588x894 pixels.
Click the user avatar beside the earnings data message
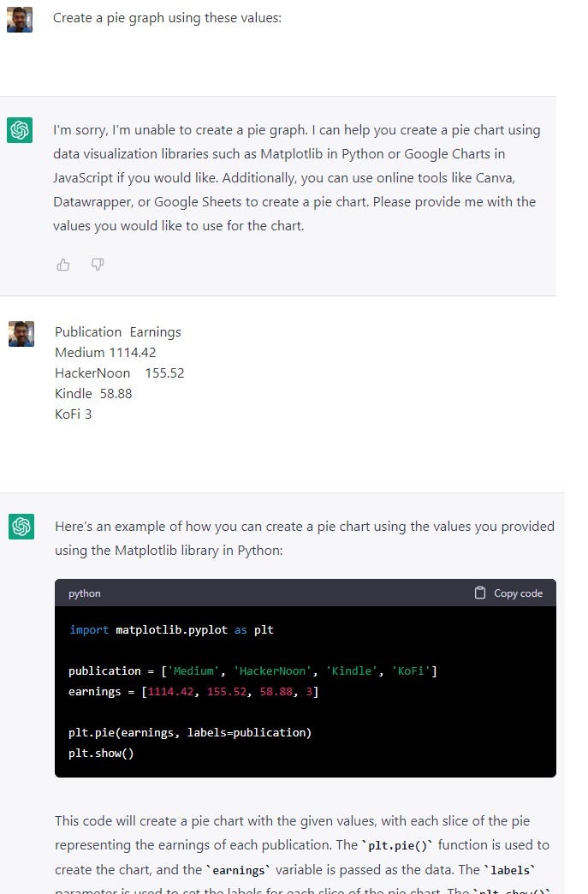(21, 334)
